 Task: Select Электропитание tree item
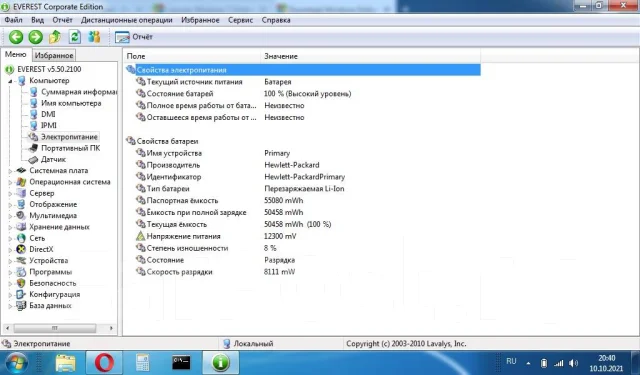coord(69,137)
